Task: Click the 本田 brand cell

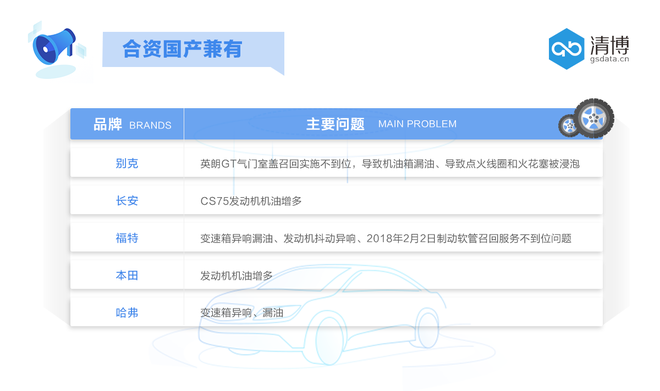Action: click(127, 275)
